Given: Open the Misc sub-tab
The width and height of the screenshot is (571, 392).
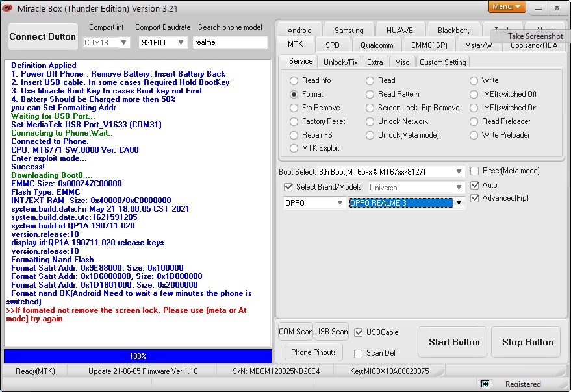Looking at the screenshot, I should click(x=402, y=62).
